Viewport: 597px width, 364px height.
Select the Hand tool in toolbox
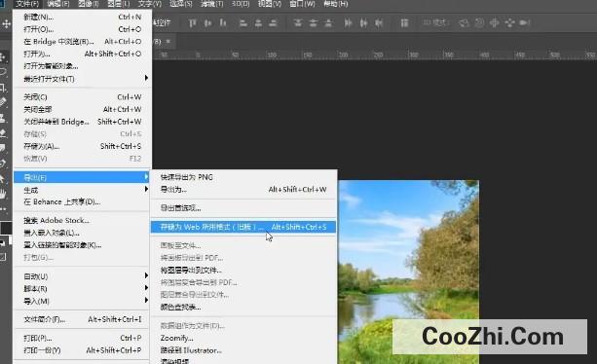pyautogui.click(x=3, y=194)
